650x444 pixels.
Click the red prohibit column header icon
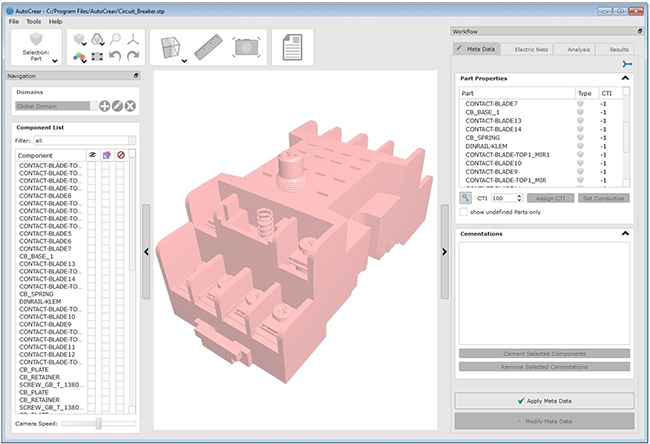[x=121, y=155]
